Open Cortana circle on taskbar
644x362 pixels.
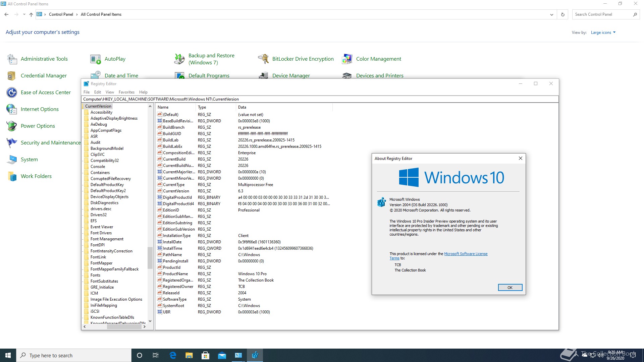[140, 355]
